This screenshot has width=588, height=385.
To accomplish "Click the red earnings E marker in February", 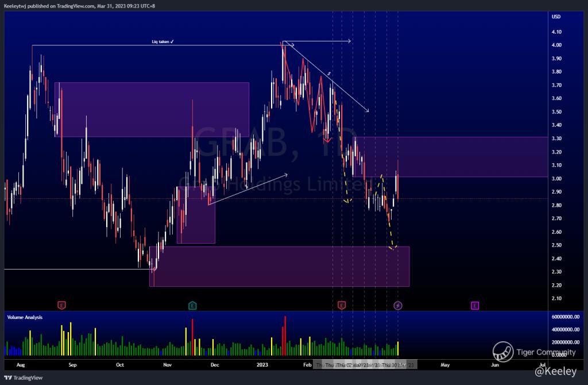I will pyautogui.click(x=341, y=305).
